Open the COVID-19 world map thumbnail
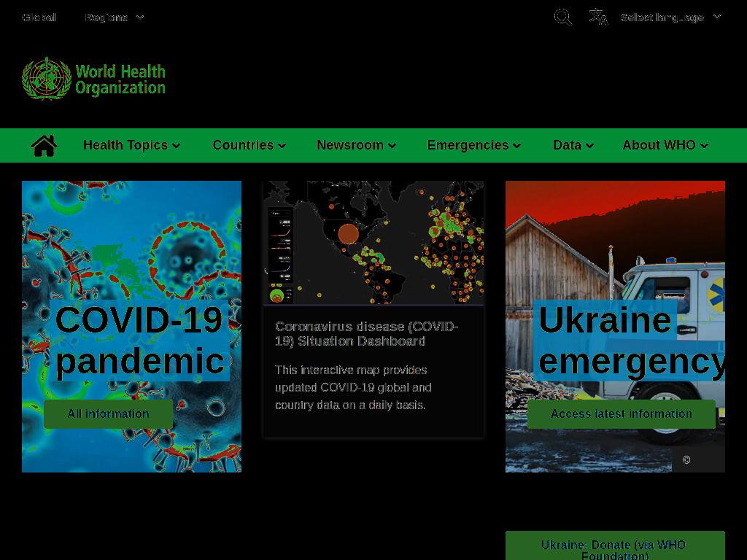 pos(374,242)
